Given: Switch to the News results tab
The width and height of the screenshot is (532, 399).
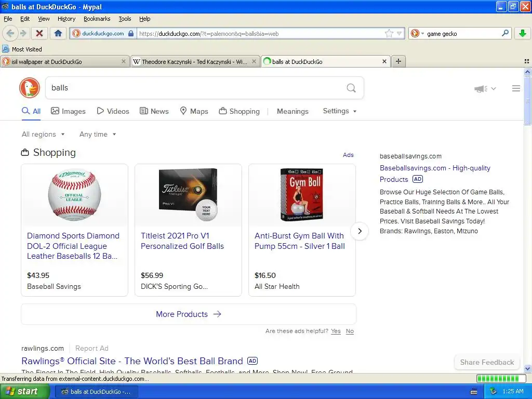Looking at the screenshot, I should pos(154,111).
